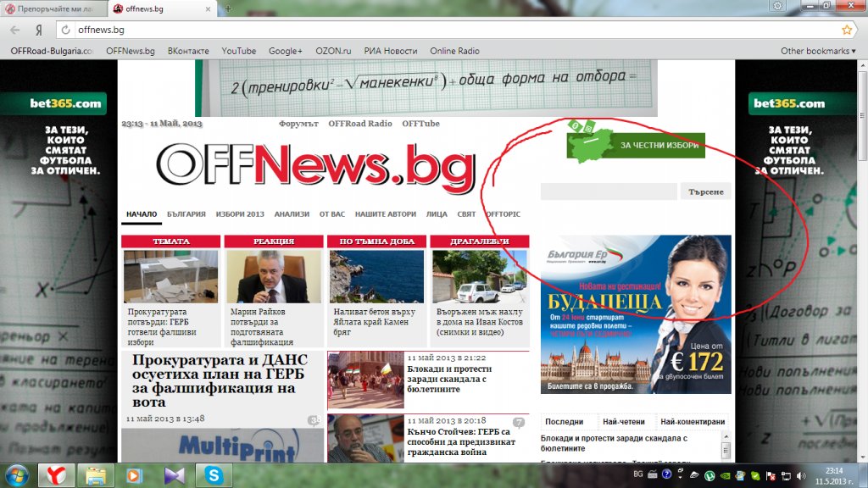This screenshot has width=868, height=488.
Task: Open the РИА Новости bookmark
Action: point(390,51)
